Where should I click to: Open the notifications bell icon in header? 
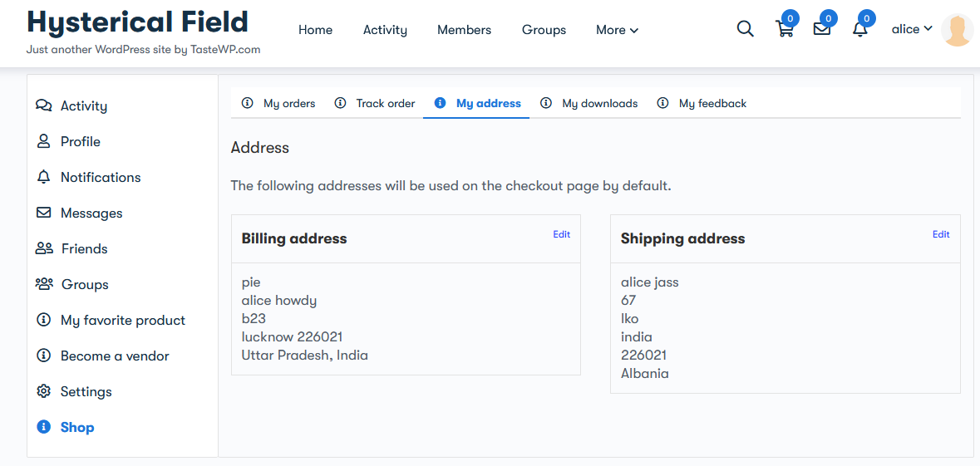click(860, 29)
